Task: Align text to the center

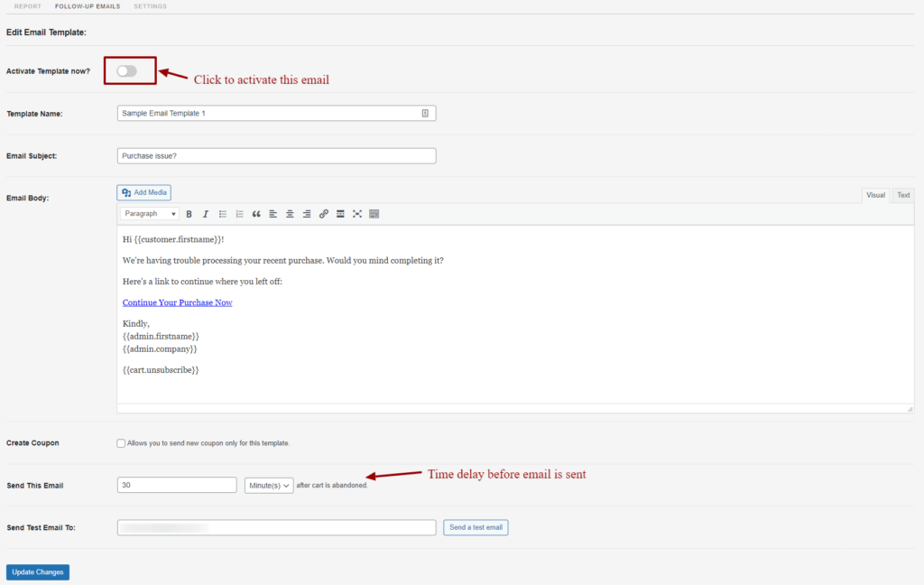Action: click(x=290, y=214)
